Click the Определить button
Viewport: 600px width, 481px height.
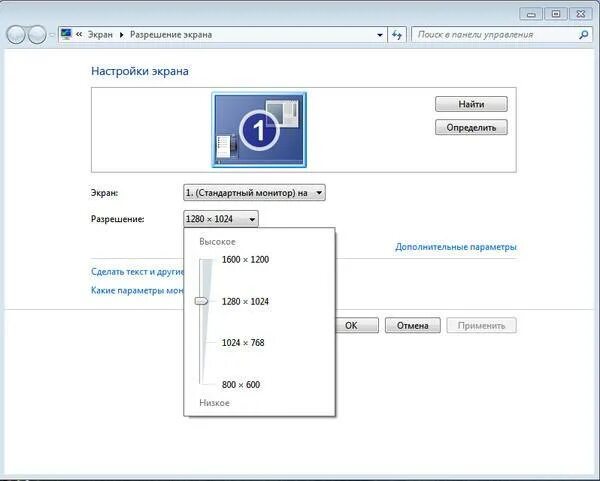click(x=471, y=127)
